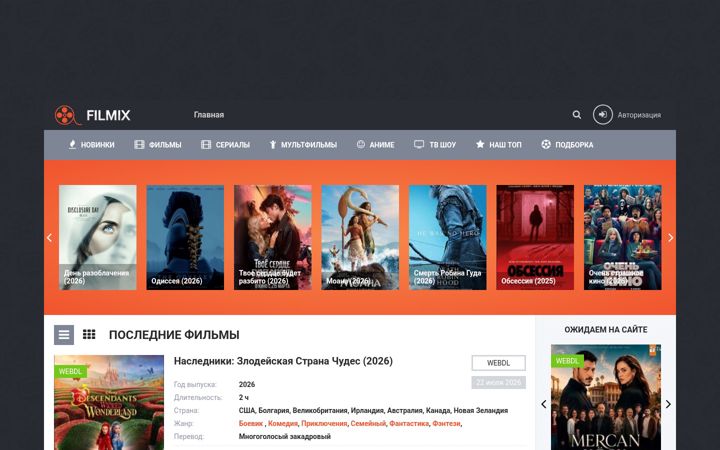Click the Многоголосый закадровый translation text
Viewport: 720px width, 450px height.
(x=285, y=436)
